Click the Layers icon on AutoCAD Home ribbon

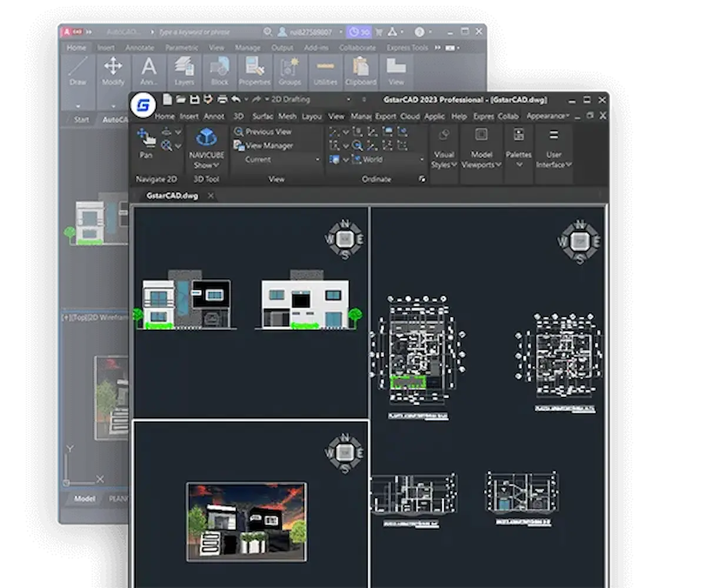point(184,69)
